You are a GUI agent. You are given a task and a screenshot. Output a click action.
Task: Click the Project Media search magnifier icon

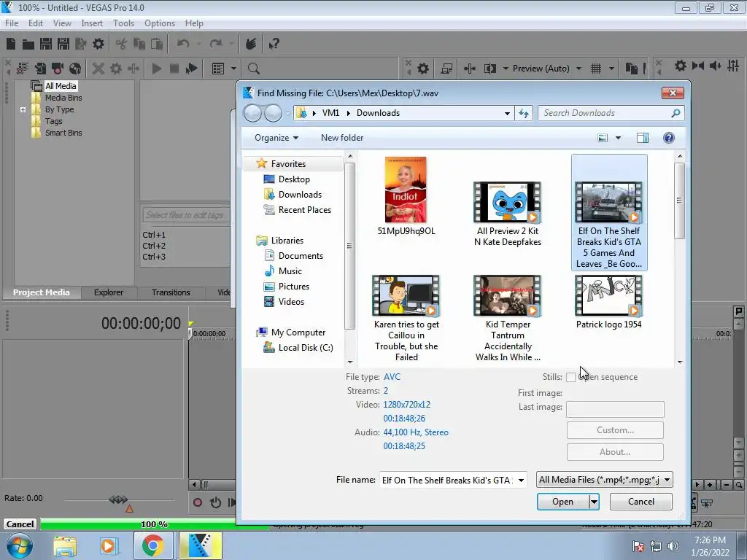254,69
